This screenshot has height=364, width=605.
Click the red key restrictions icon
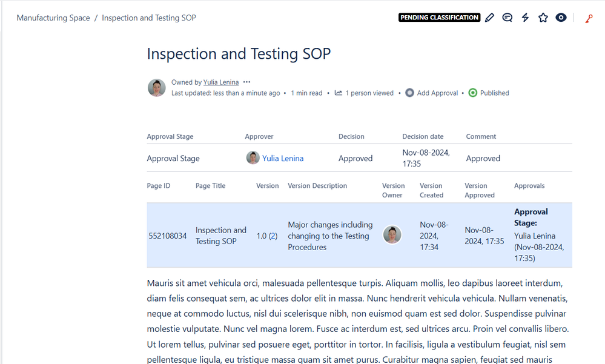[x=589, y=19]
